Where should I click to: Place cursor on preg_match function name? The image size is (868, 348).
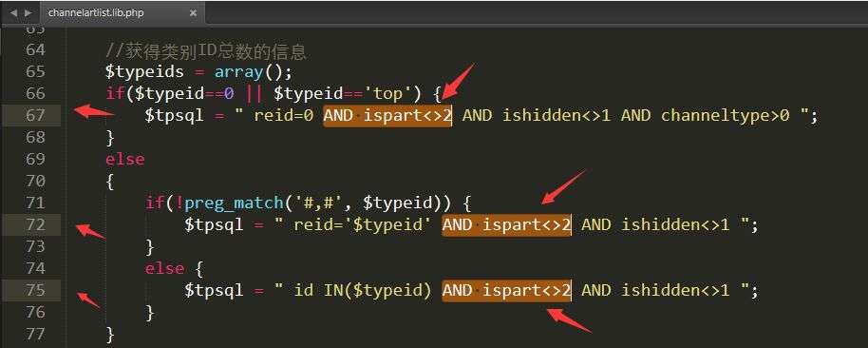coord(234,203)
